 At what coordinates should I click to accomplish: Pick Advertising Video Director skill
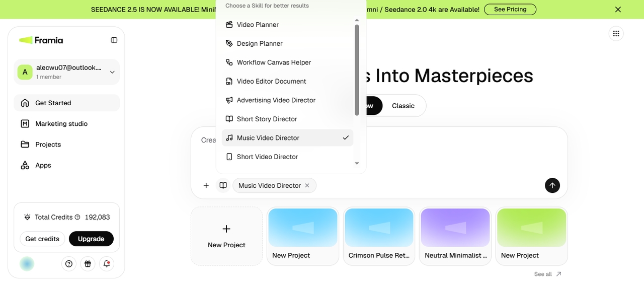pyautogui.click(x=287, y=100)
